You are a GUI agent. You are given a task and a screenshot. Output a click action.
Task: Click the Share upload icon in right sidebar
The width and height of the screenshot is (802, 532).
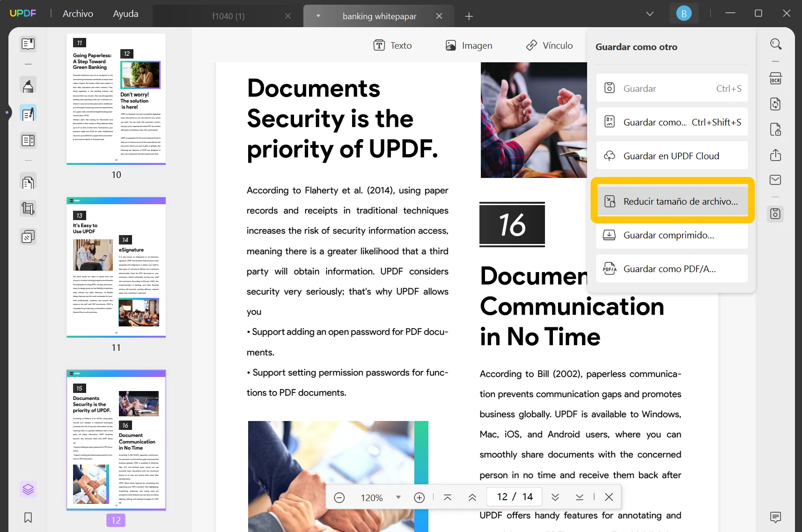776,155
